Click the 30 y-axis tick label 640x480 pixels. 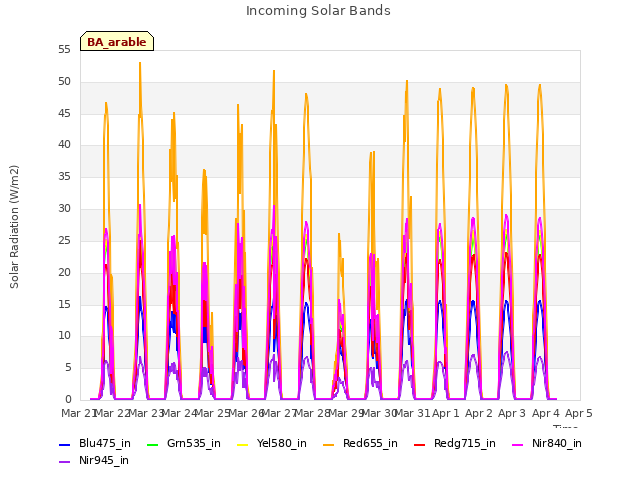(64, 209)
